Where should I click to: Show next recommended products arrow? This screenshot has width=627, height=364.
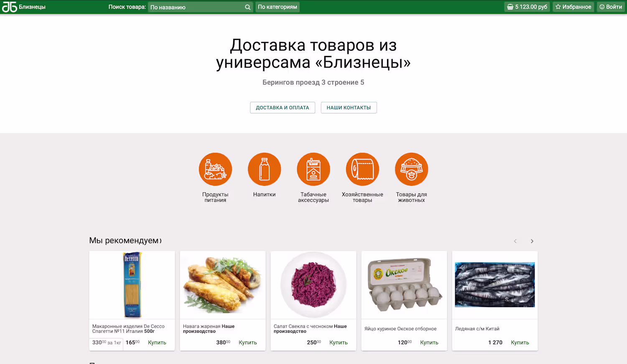532,241
